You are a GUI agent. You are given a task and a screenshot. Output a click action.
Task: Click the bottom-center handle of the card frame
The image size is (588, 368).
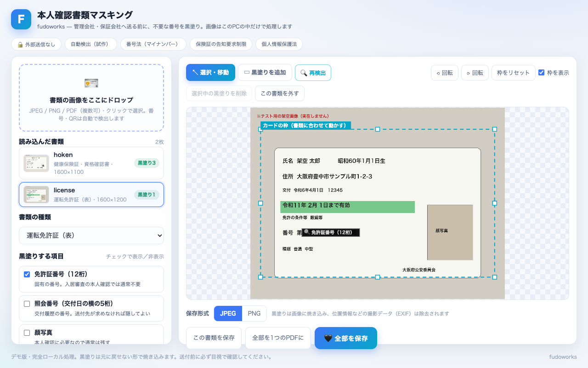[378, 277]
